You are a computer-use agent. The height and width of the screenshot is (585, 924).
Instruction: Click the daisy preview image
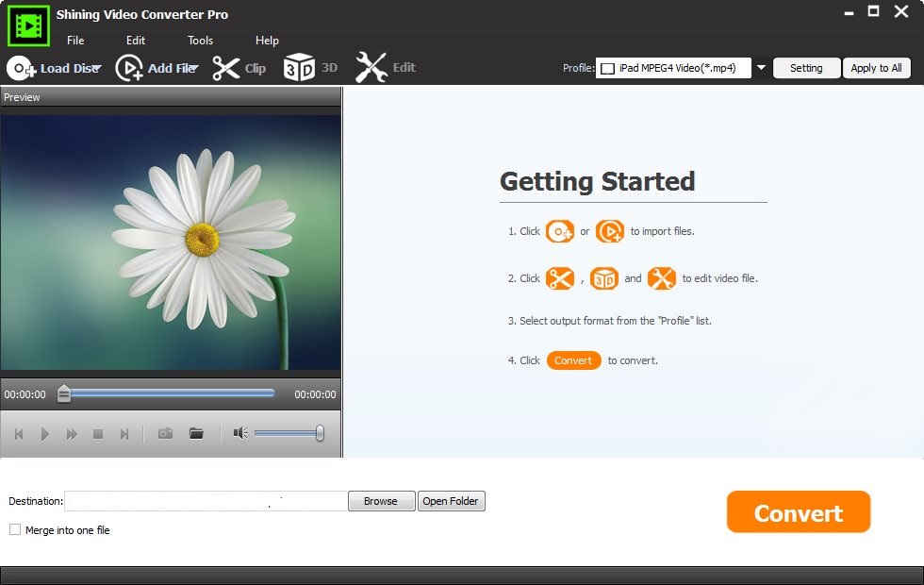(171, 242)
